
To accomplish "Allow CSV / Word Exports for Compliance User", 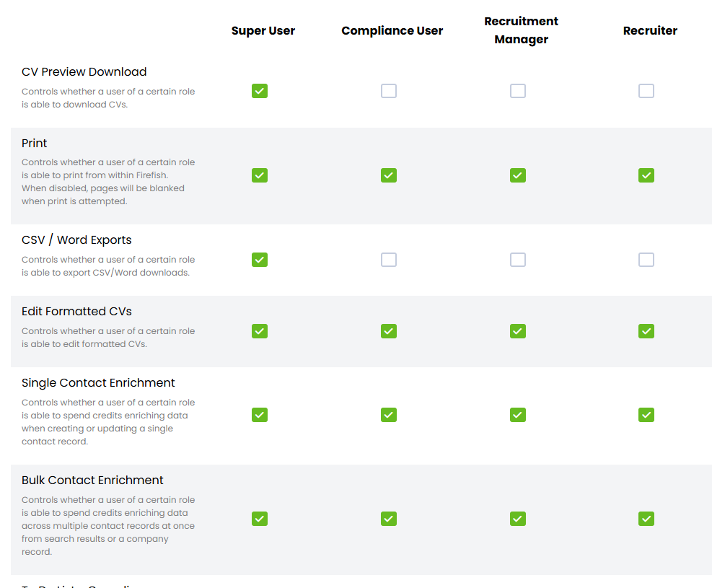I will 389,260.
